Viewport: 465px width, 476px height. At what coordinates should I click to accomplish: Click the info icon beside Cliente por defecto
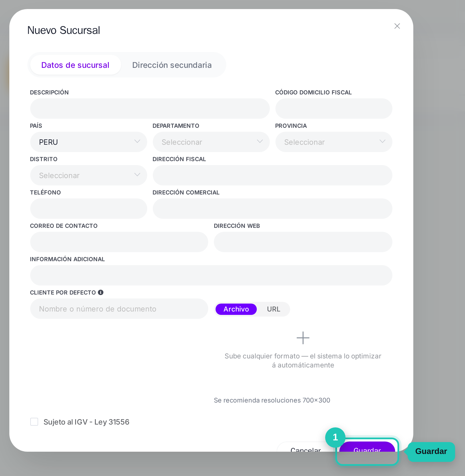pyautogui.click(x=101, y=292)
